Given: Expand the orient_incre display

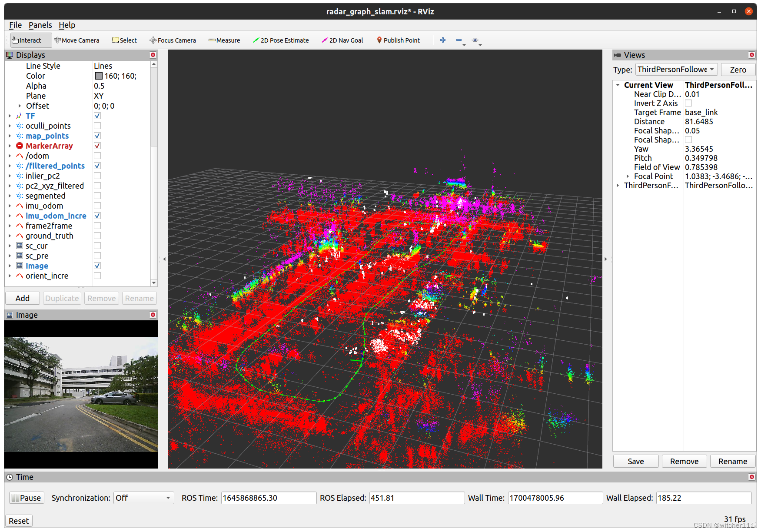Looking at the screenshot, I should click(x=10, y=276).
